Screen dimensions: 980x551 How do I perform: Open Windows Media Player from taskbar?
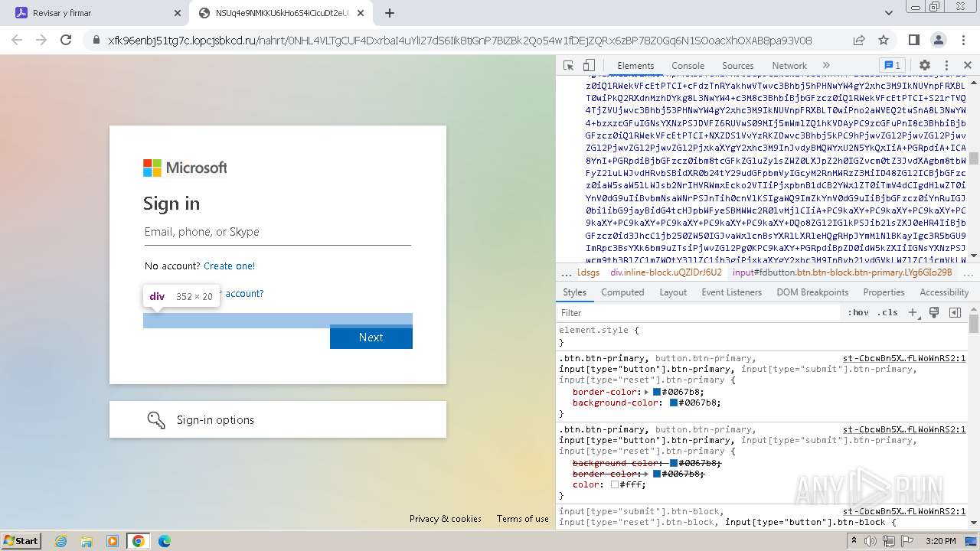pos(113,541)
